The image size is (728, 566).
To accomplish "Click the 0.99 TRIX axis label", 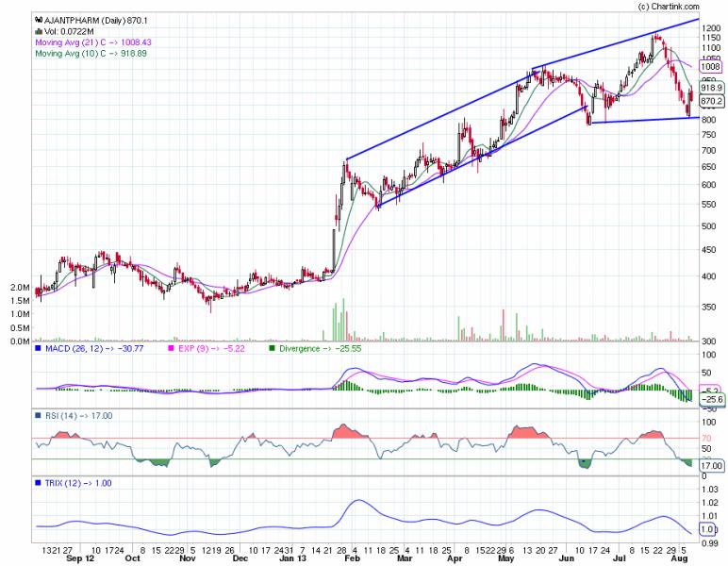I will coord(710,542).
